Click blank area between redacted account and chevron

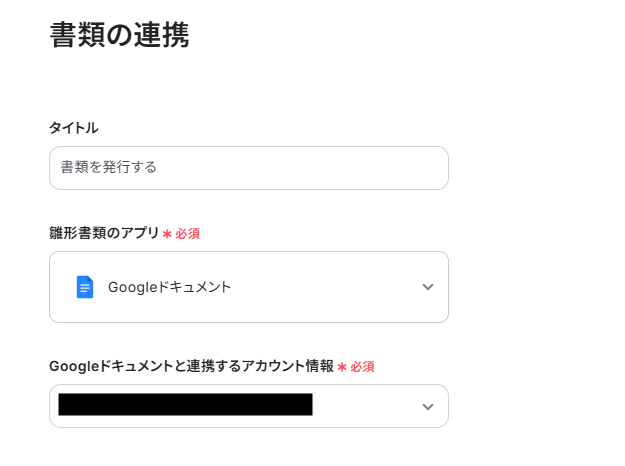click(x=365, y=406)
